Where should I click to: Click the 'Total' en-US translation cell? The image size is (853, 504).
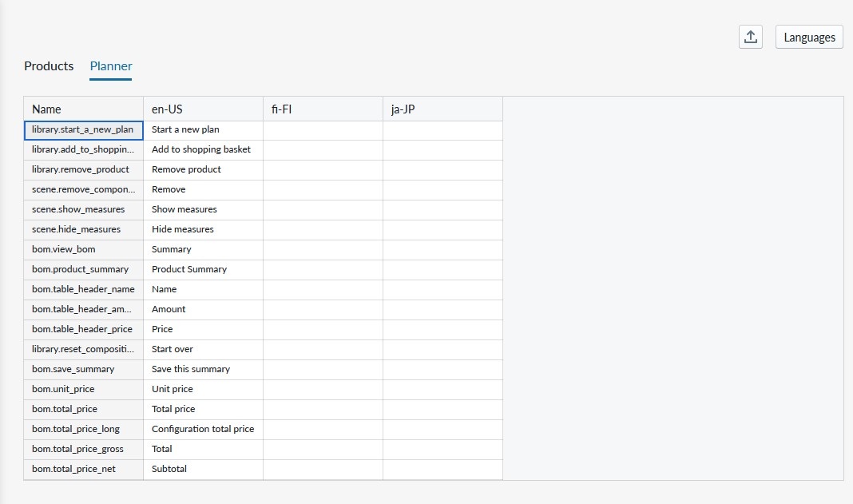pos(204,450)
